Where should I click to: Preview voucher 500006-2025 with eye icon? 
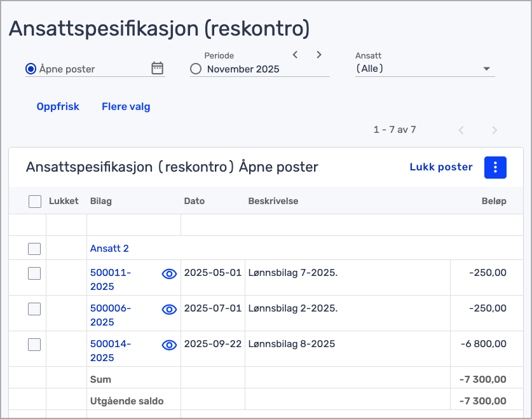click(x=169, y=310)
